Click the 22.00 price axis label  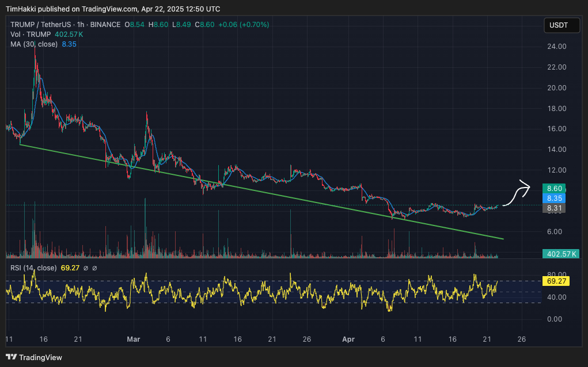tap(557, 67)
